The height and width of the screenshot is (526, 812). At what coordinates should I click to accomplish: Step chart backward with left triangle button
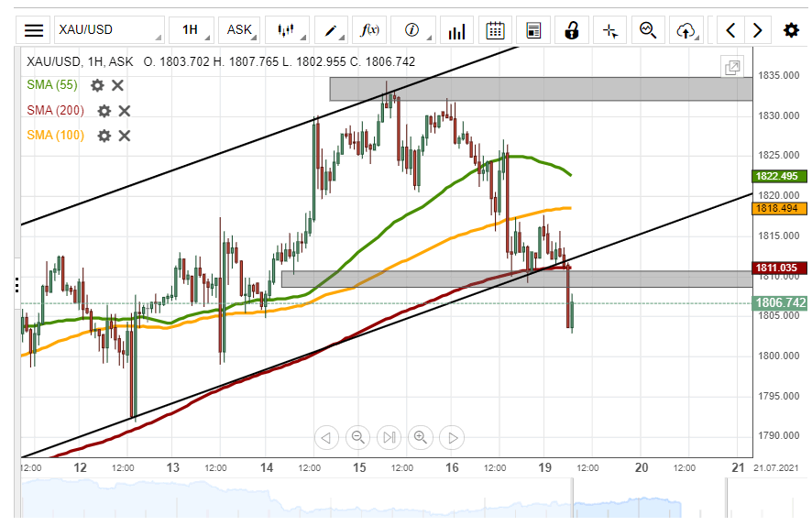point(326,438)
